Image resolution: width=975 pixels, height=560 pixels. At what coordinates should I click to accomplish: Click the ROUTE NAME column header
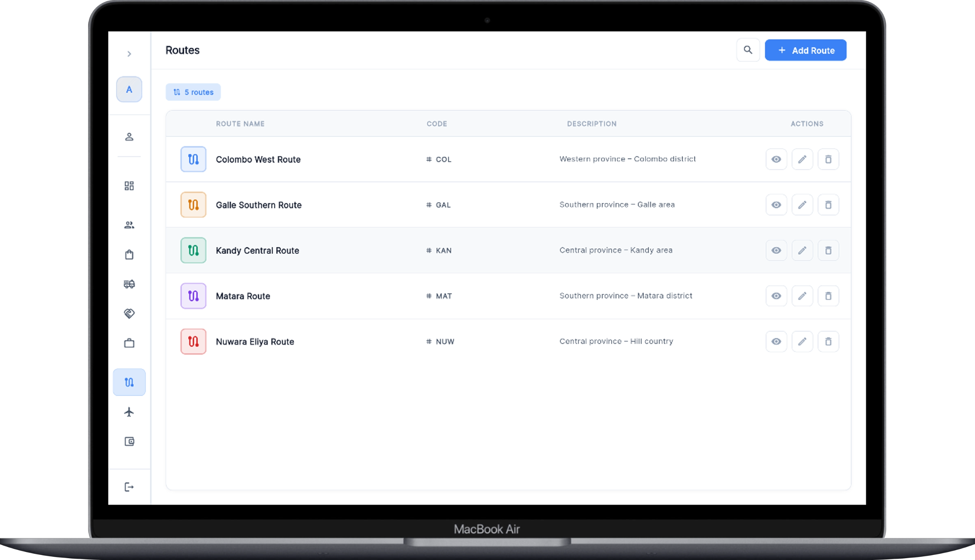click(x=240, y=124)
